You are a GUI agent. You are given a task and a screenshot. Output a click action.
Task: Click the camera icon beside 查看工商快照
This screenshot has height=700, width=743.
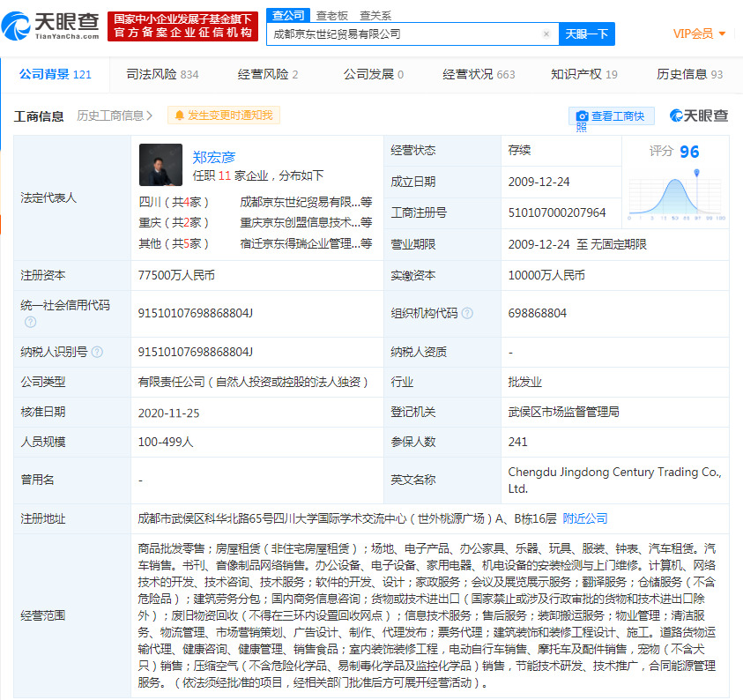click(x=582, y=116)
